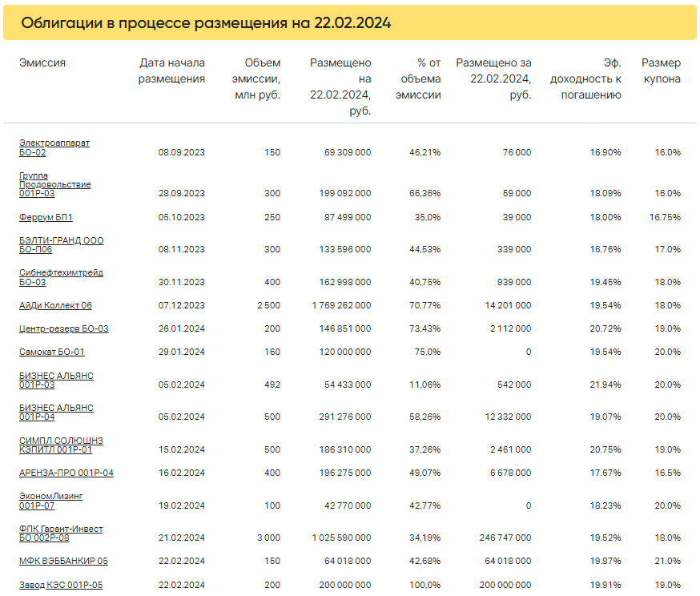Open ЭкономЛизинг 001Р-07 link
Image resolution: width=700 pixels, height=596 pixels.
51,501
